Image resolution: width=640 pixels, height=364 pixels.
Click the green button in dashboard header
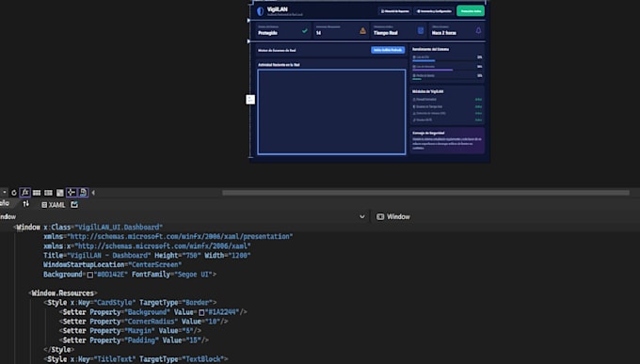(x=471, y=11)
